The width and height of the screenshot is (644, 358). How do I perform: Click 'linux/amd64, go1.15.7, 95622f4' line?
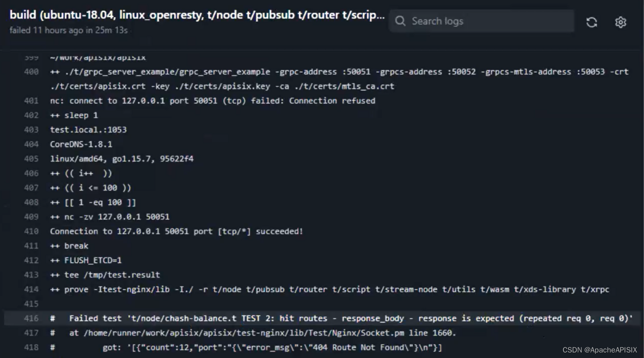tap(121, 159)
